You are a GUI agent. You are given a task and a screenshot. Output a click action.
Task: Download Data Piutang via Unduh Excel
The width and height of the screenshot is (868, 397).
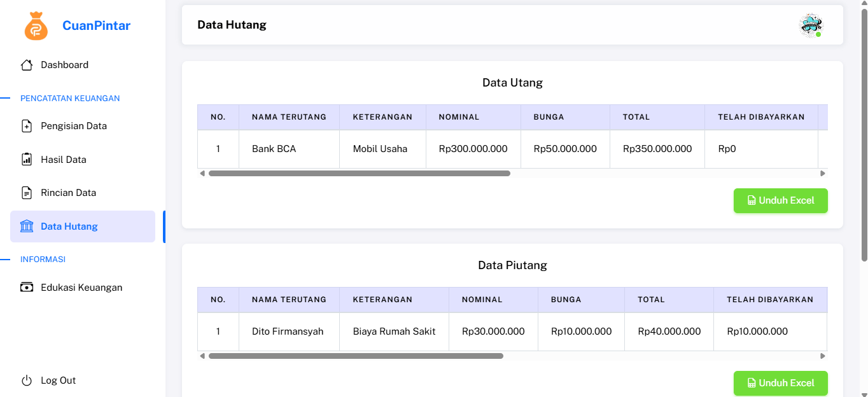point(780,383)
